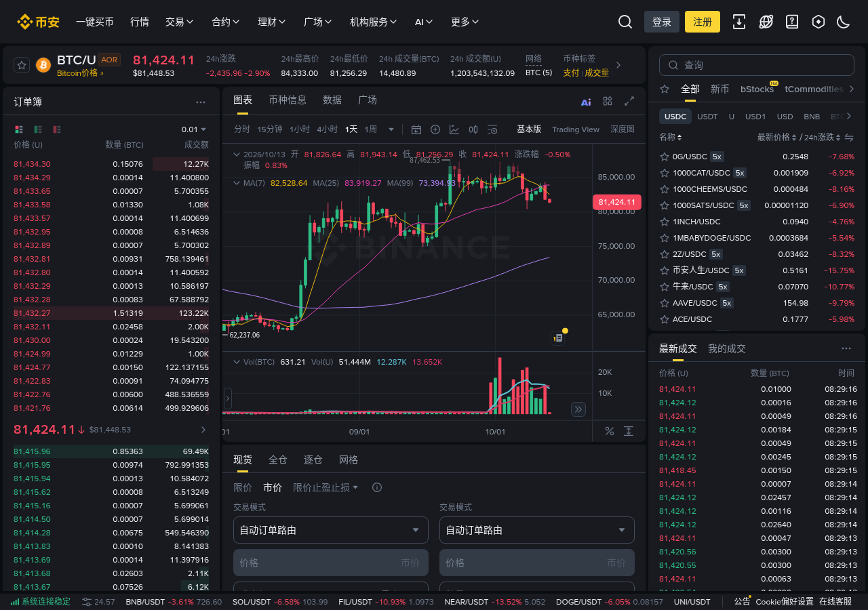868x610 pixels.
Task: Open Bitcoin价格 link under BTC/U
Action: [80, 73]
